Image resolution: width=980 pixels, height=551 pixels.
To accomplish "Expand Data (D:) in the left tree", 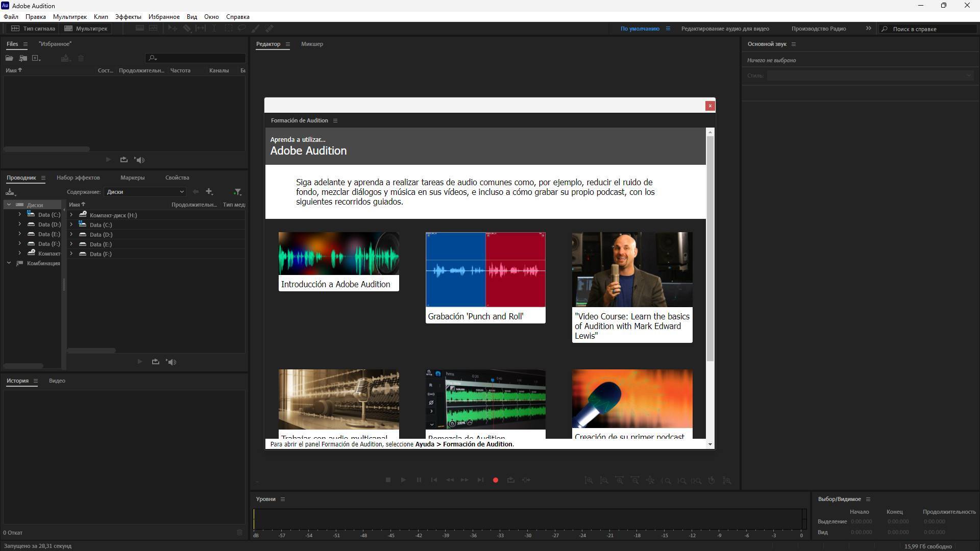I will pos(19,224).
